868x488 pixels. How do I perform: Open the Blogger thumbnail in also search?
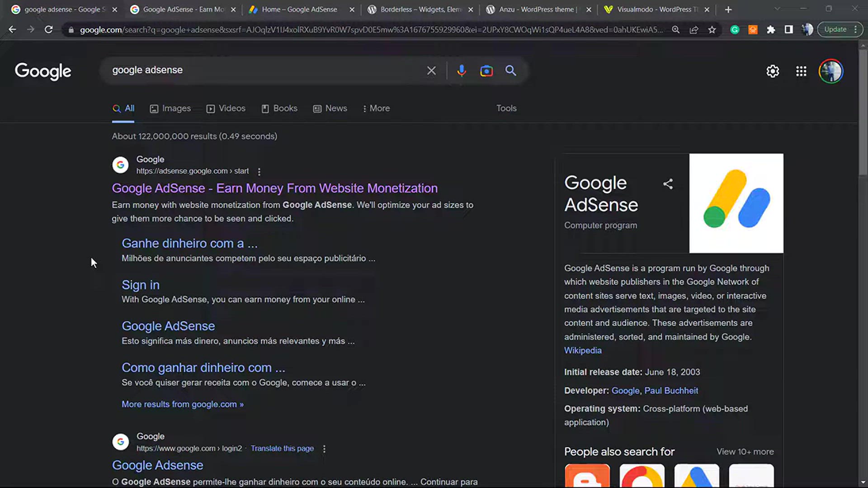[x=587, y=475]
